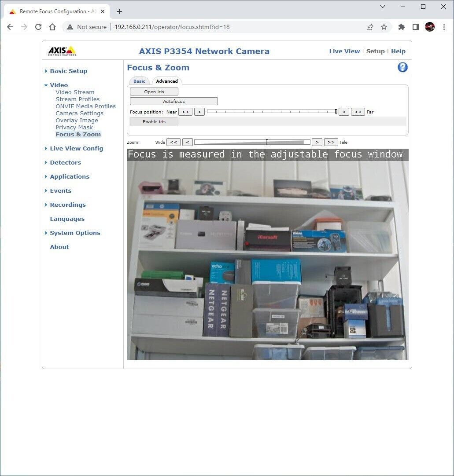Expand Live View Config menu
The image size is (454, 476).
click(x=76, y=148)
